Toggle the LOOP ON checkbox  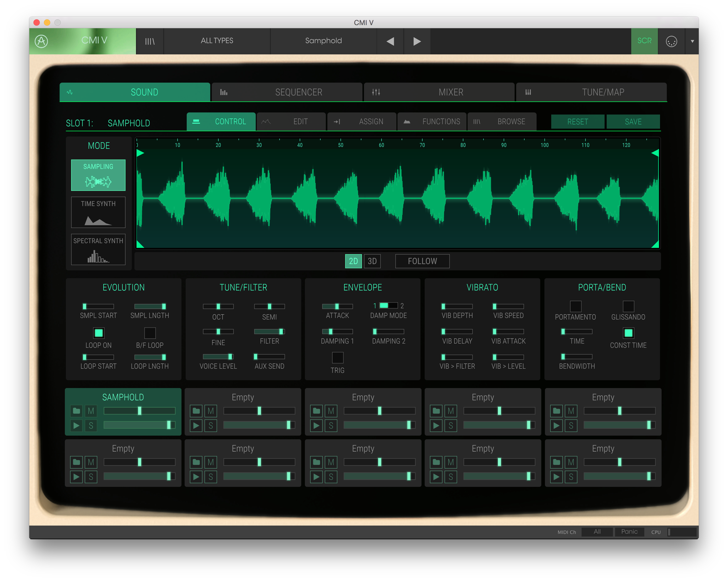point(99,333)
